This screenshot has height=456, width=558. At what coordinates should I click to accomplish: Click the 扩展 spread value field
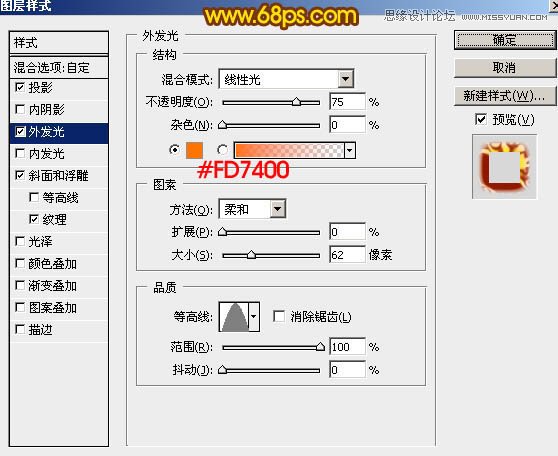tap(347, 232)
